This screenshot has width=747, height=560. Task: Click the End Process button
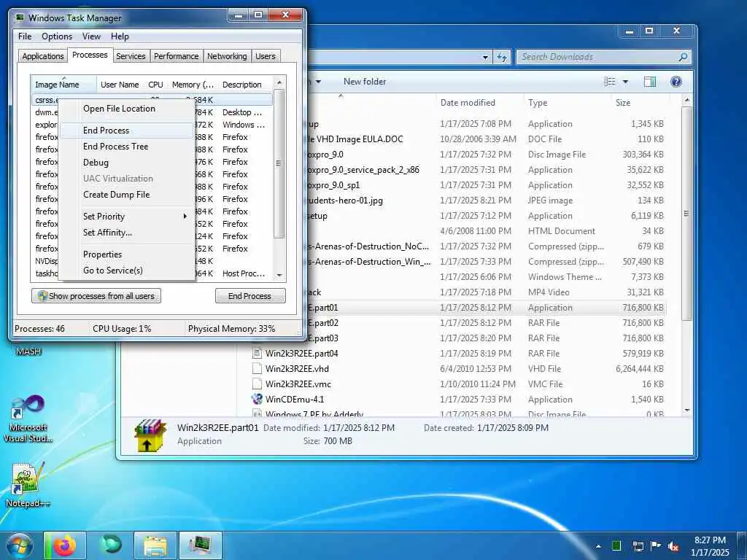pyautogui.click(x=250, y=296)
